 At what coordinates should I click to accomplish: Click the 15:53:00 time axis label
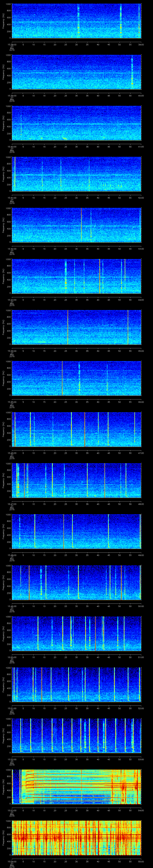click(x=12, y=810)
